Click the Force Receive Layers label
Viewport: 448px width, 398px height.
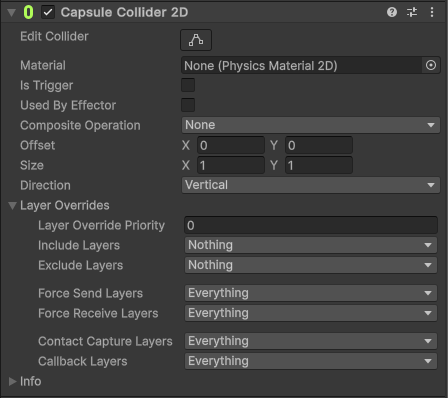[x=98, y=314]
